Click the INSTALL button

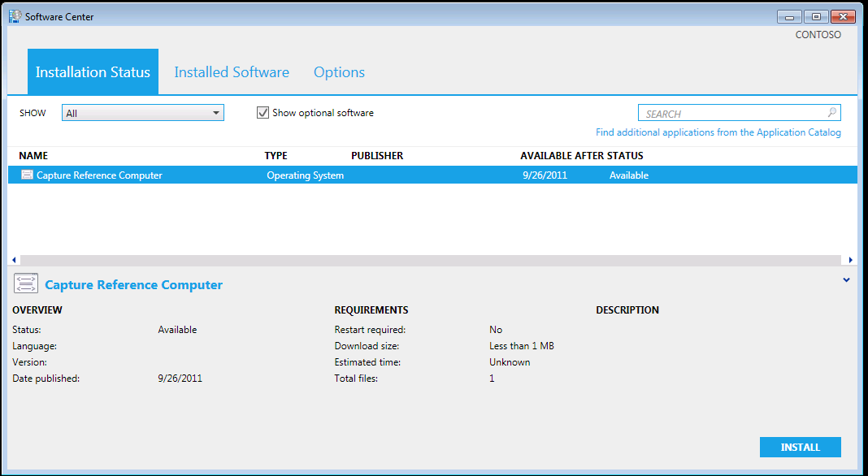tap(801, 448)
